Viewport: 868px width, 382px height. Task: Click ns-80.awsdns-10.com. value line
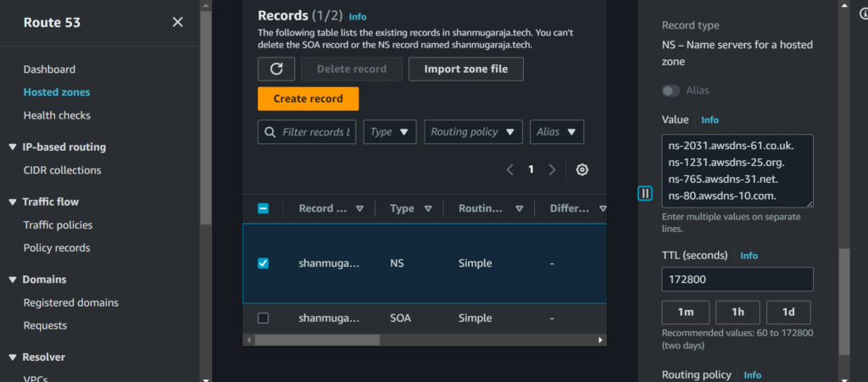point(722,196)
